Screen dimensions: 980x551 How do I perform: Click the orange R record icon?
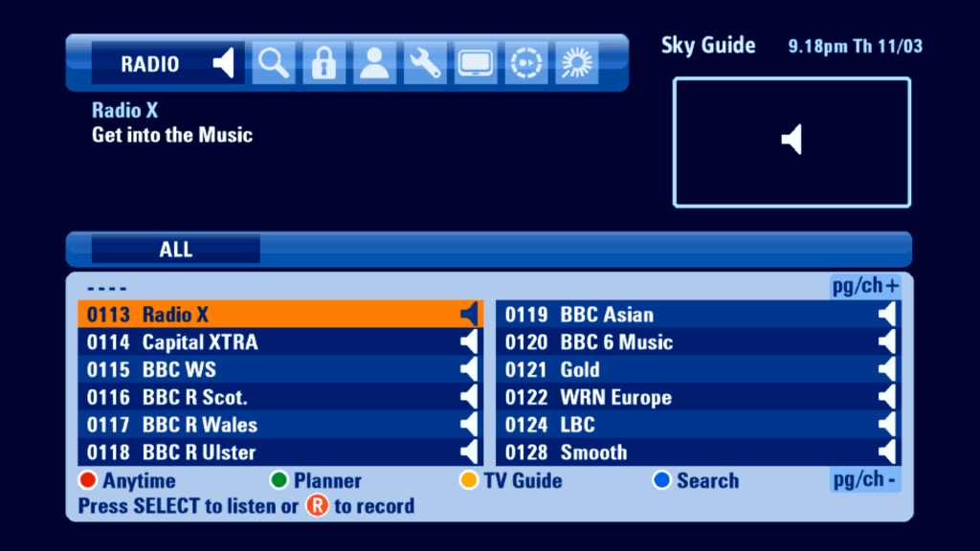coord(317,506)
